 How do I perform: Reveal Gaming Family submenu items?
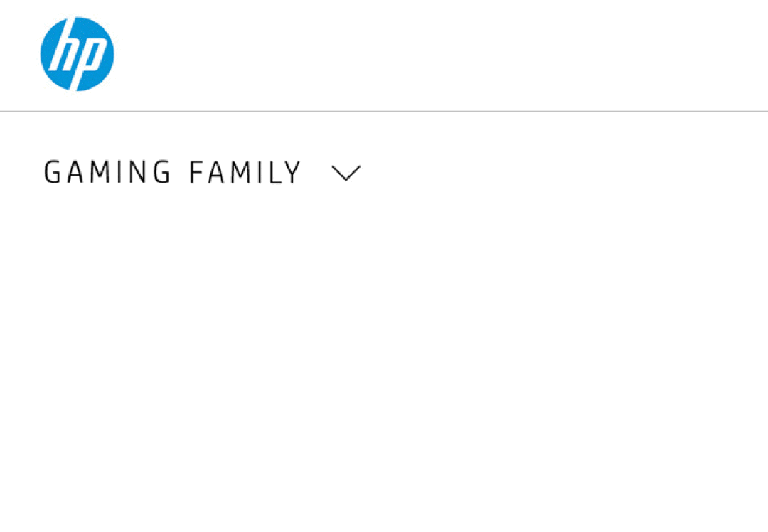pos(346,173)
